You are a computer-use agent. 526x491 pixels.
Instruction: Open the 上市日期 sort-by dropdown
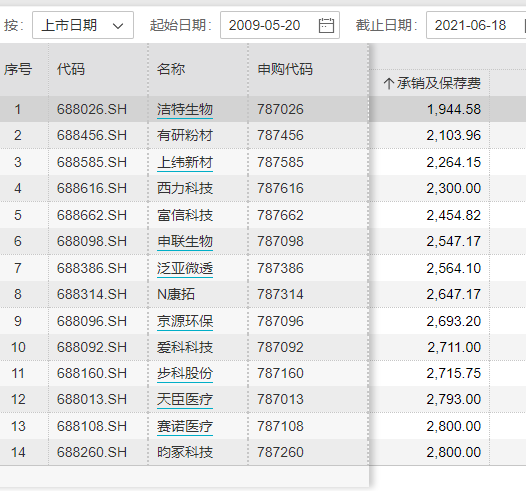pyautogui.click(x=83, y=25)
